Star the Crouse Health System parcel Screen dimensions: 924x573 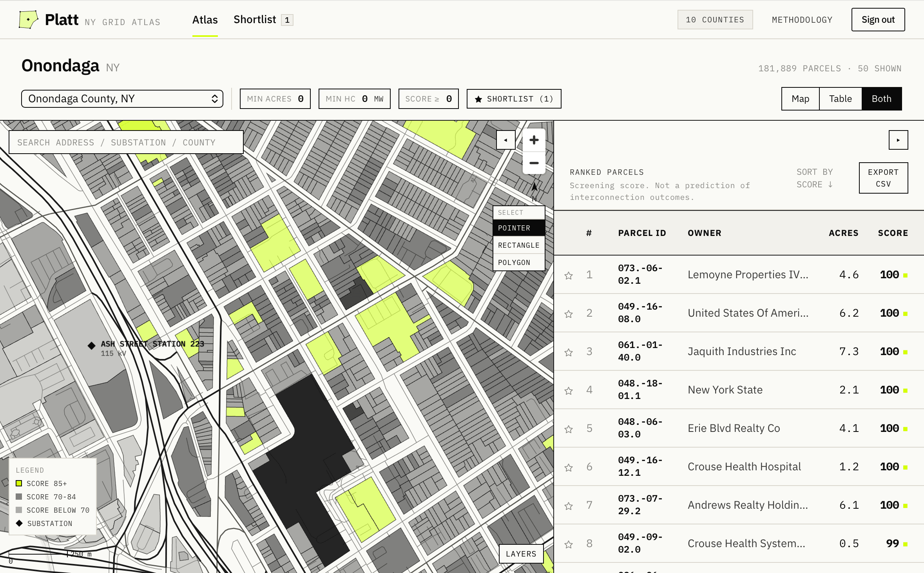point(569,544)
